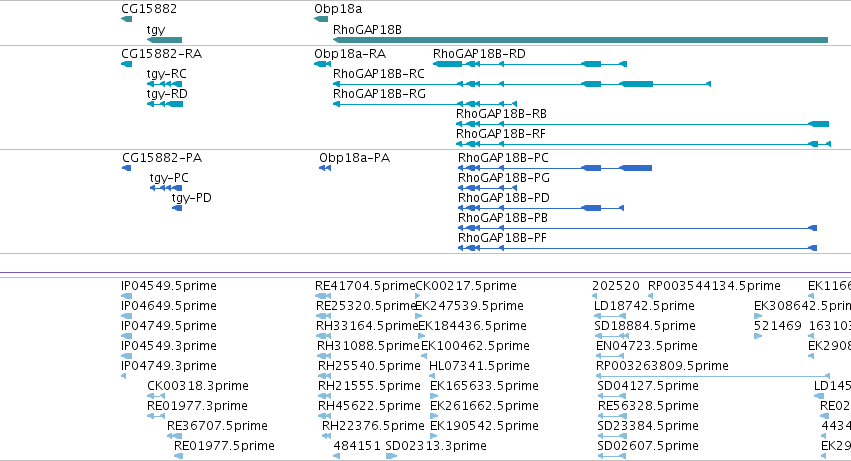
Task: Select the RhoGAP18B-RG transcript label
Action: point(379,94)
